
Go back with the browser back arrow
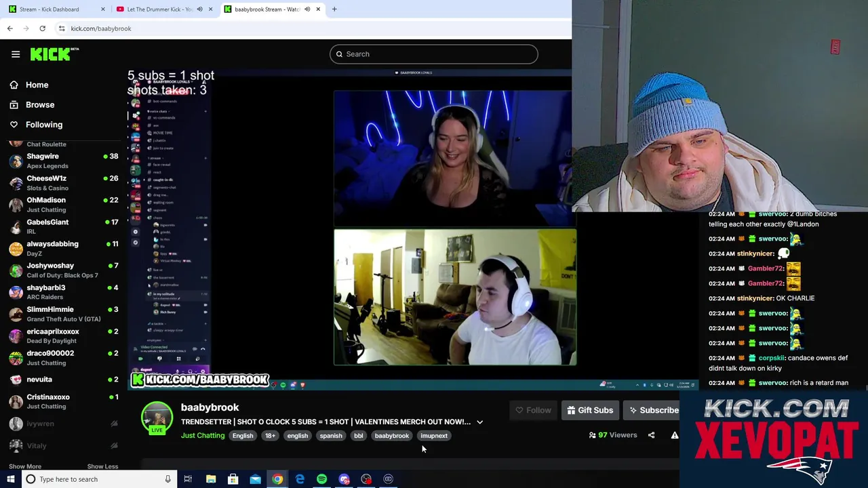tap(9, 28)
